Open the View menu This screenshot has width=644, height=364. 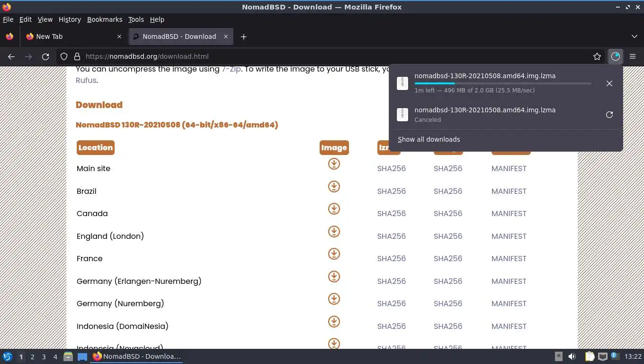tap(45, 19)
